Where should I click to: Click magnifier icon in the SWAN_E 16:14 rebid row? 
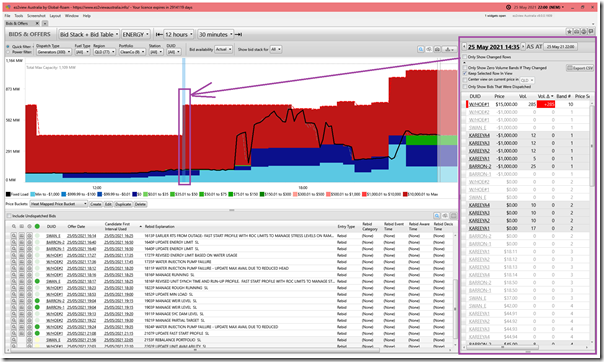coord(13,236)
